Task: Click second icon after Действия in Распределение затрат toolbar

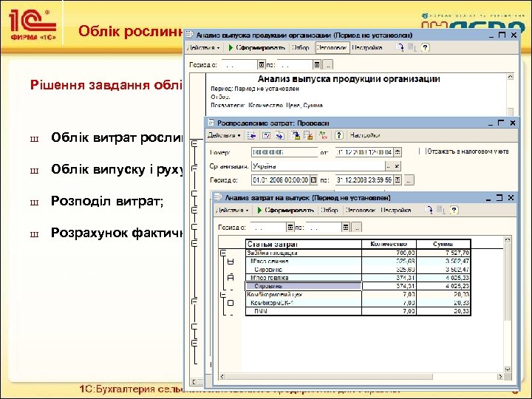Action: point(266,136)
